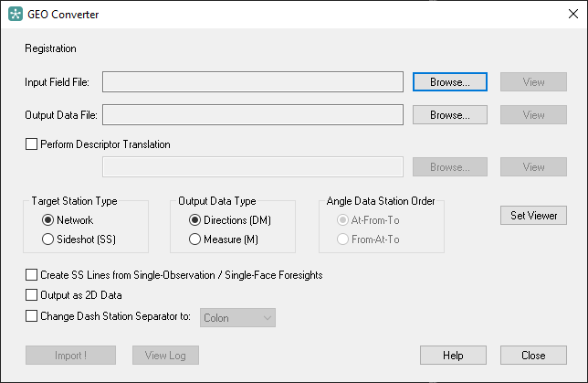This screenshot has width=588, height=383.
Task: Click the Close button at bottom
Action: [533, 356]
